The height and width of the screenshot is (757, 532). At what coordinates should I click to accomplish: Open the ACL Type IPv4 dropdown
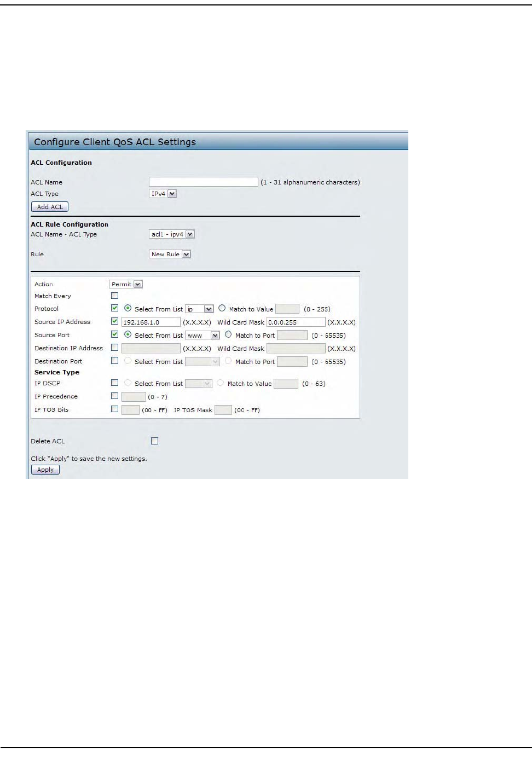[163, 194]
